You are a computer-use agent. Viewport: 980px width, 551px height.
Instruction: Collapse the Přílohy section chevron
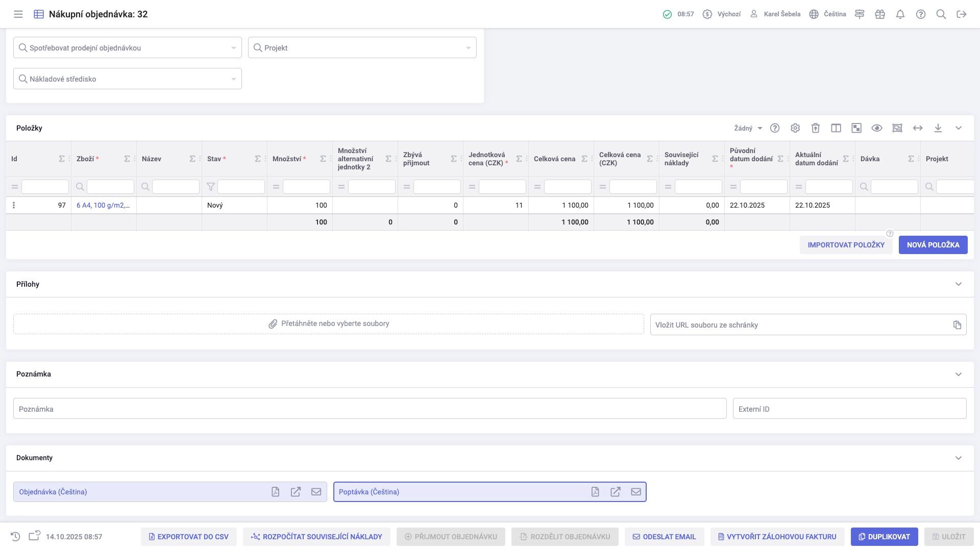click(959, 284)
